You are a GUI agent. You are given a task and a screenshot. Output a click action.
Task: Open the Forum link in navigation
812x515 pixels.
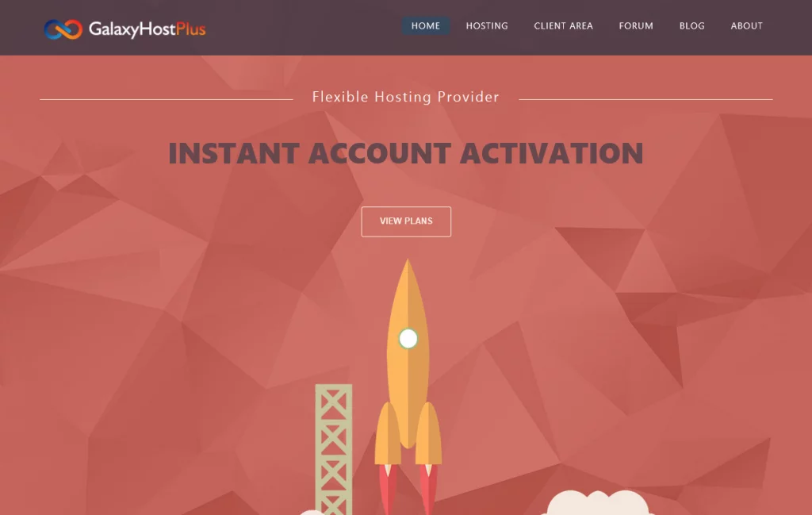coord(636,26)
